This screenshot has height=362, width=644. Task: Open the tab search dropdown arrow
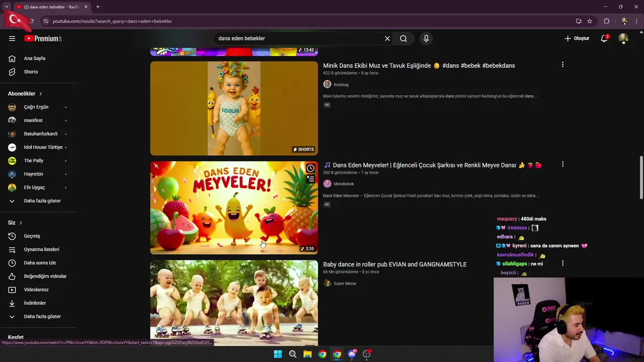7,7
